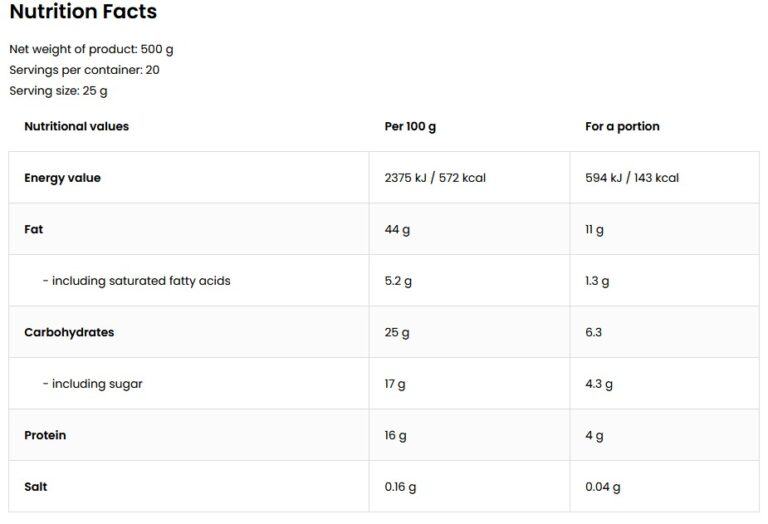This screenshot has height=524, width=768.
Task: Click the Fat row label
Action: pos(33,229)
